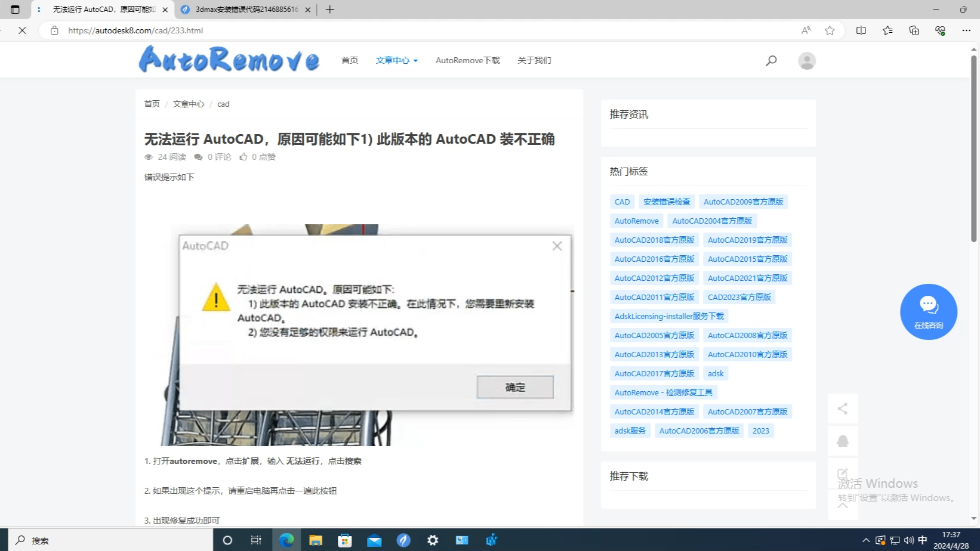This screenshot has width=980, height=551.
Task: Open the cad breadcrumb link
Action: click(223, 104)
